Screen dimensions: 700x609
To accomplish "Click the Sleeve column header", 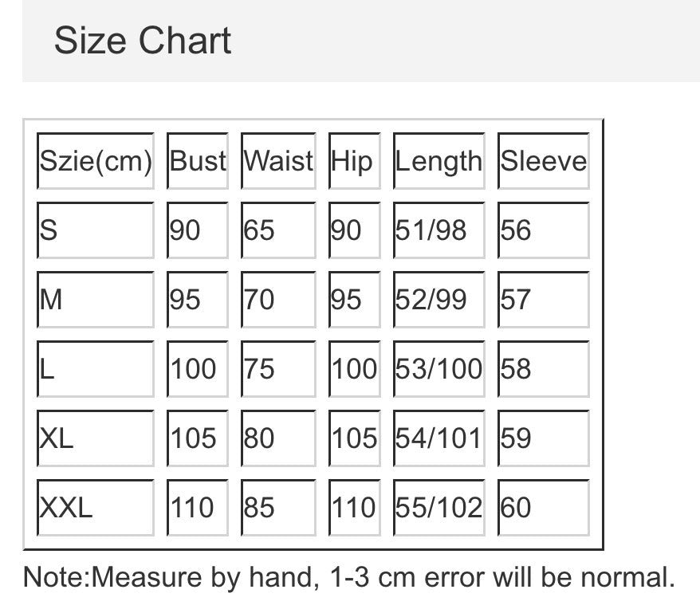I will tap(544, 161).
